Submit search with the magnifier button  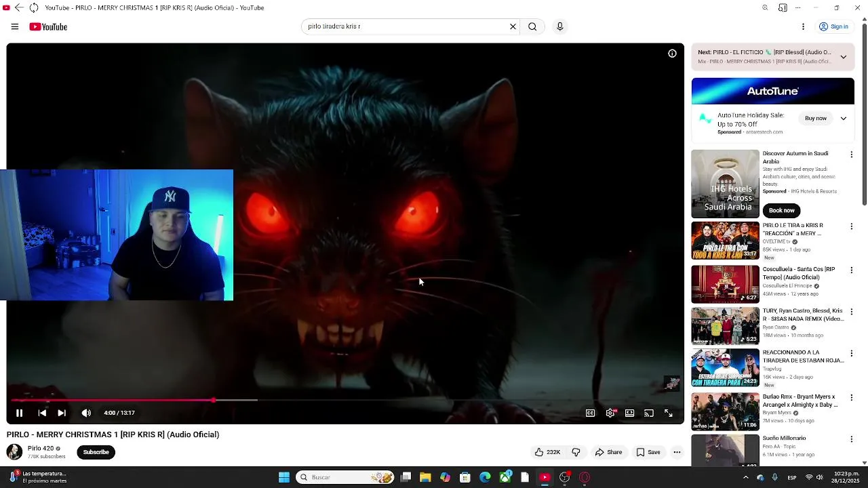532,26
